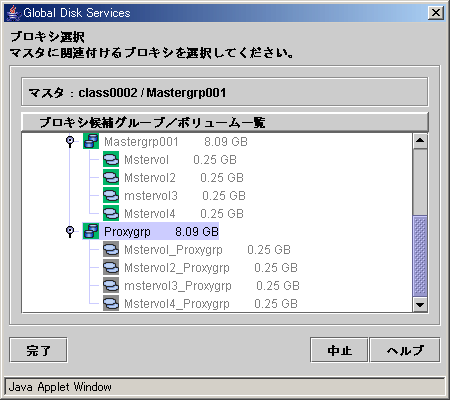Click the mstervol3 volume icon

pos(111,195)
